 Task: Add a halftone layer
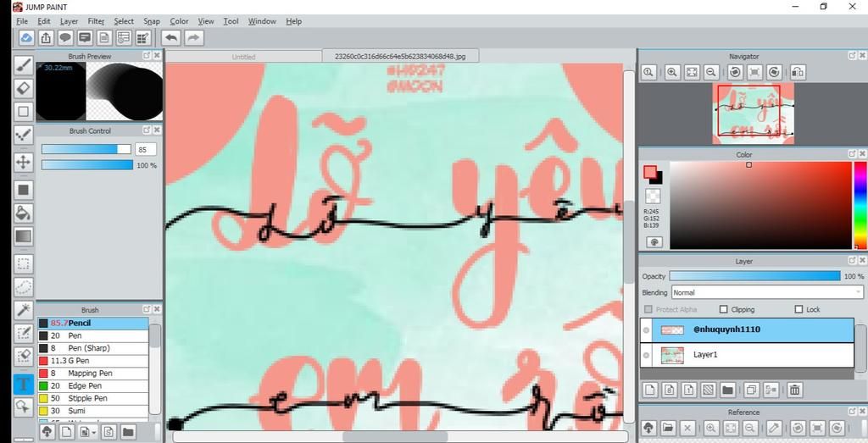point(708,390)
